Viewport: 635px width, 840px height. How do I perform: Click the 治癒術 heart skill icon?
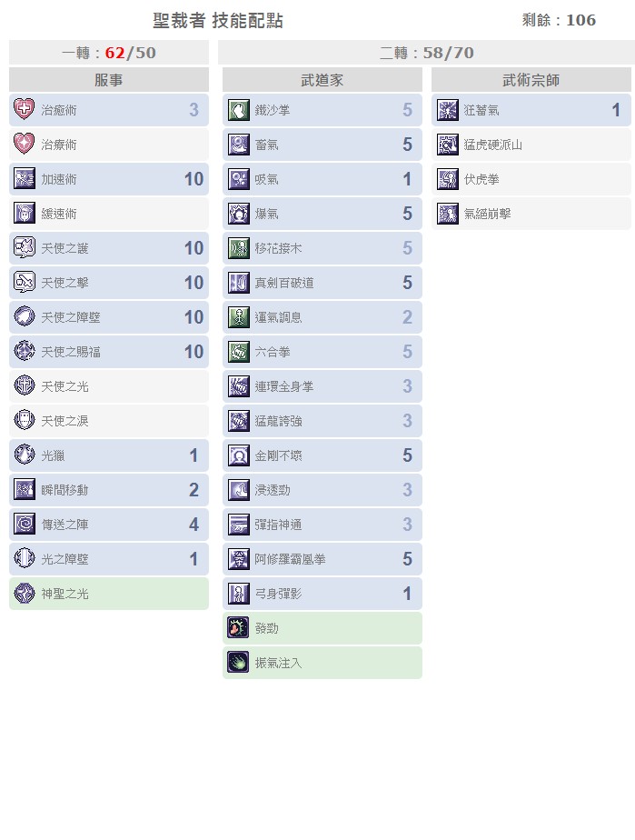25,110
